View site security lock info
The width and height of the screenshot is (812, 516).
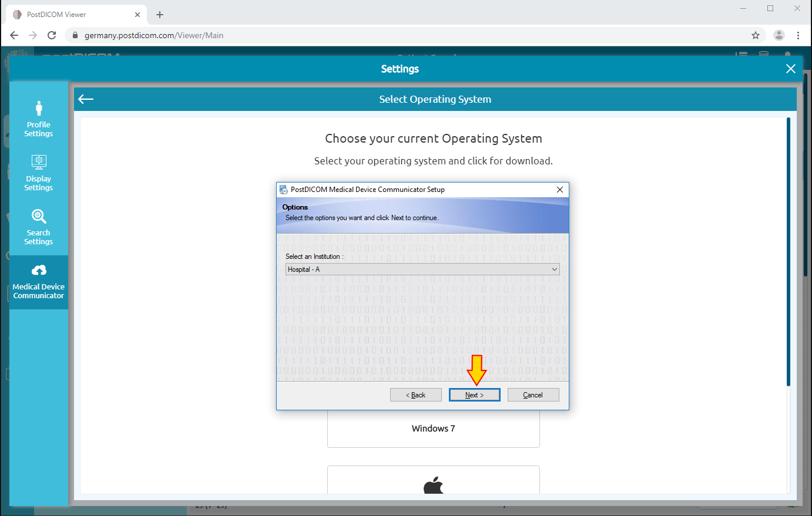pyautogui.click(x=75, y=35)
